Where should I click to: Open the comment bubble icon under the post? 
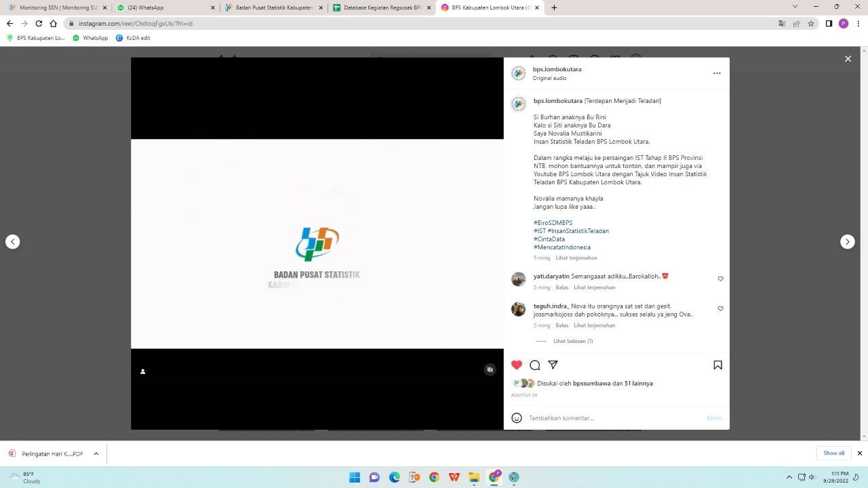click(535, 365)
